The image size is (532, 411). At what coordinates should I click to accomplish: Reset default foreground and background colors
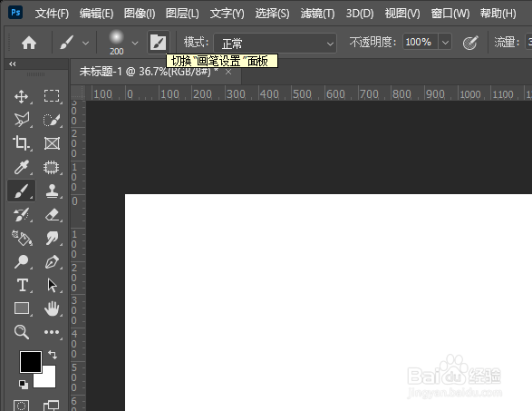point(24,384)
